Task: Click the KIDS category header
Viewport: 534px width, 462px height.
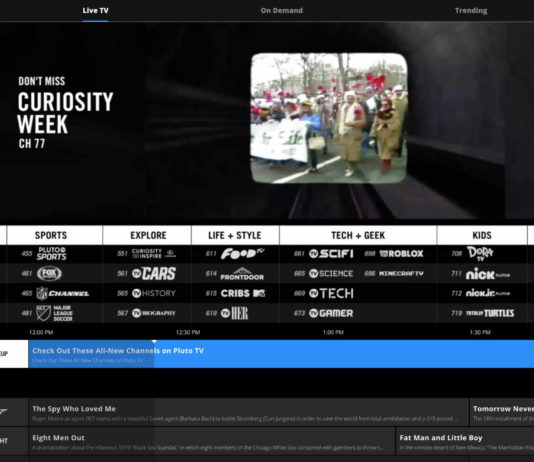Action: click(x=482, y=235)
